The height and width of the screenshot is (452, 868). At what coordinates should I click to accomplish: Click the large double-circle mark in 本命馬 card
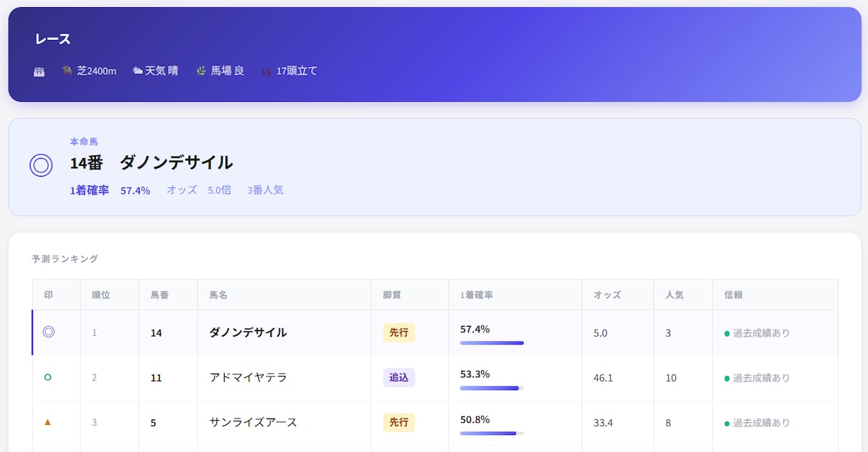point(41,166)
